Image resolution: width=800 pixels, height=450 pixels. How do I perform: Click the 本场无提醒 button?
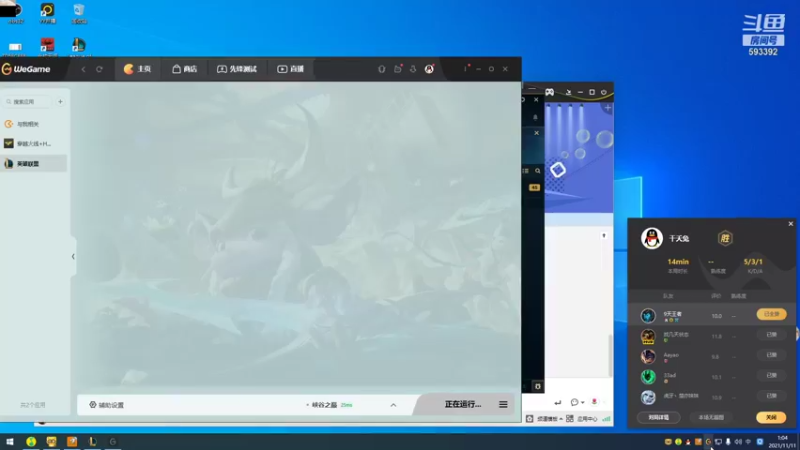pos(711,417)
